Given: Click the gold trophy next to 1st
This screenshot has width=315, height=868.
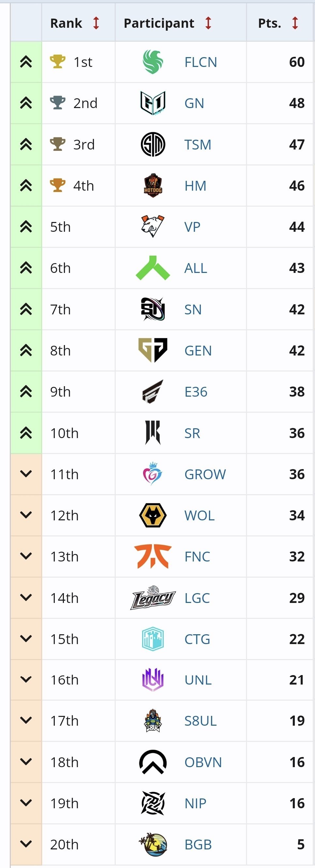Looking at the screenshot, I should (57, 62).
